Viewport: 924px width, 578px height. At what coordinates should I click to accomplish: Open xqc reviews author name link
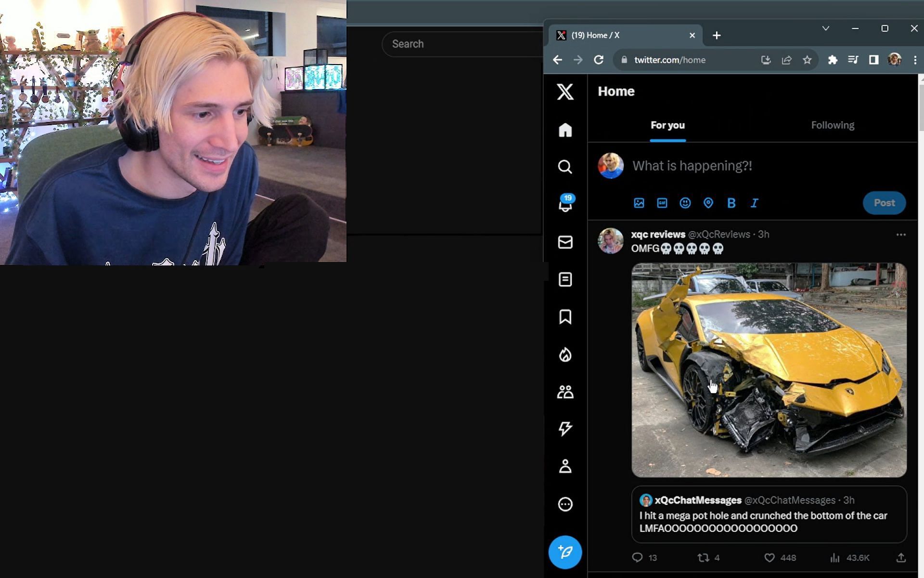coord(658,234)
